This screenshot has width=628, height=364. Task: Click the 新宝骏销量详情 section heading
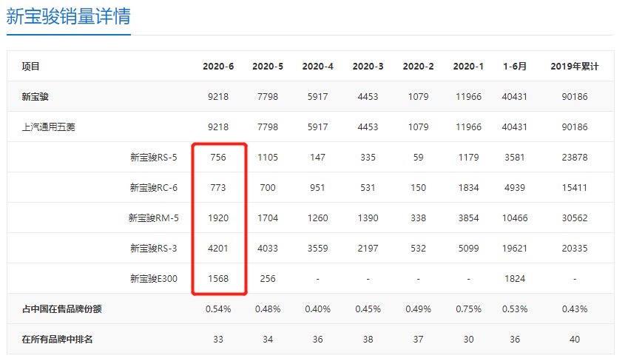[68, 17]
